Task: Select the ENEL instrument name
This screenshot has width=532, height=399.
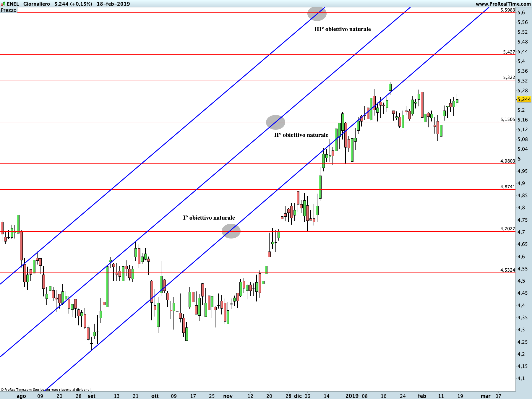Action: pos(13,4)
